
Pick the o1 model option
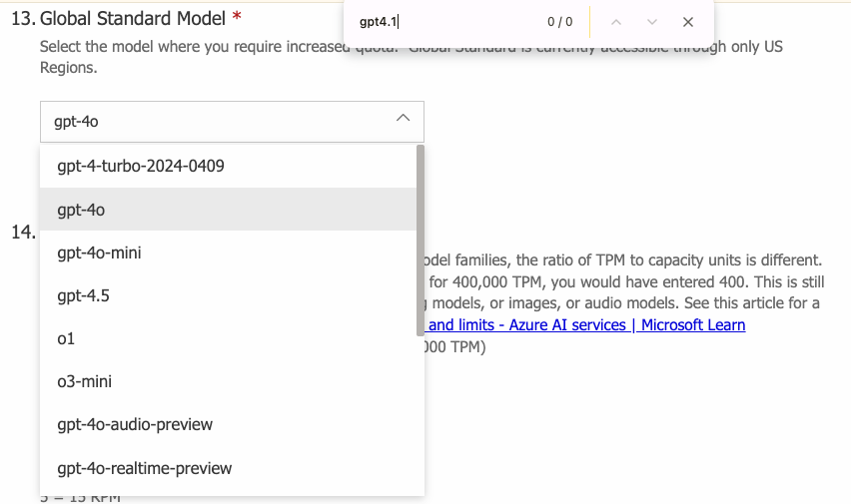click(x=228, y=338)
